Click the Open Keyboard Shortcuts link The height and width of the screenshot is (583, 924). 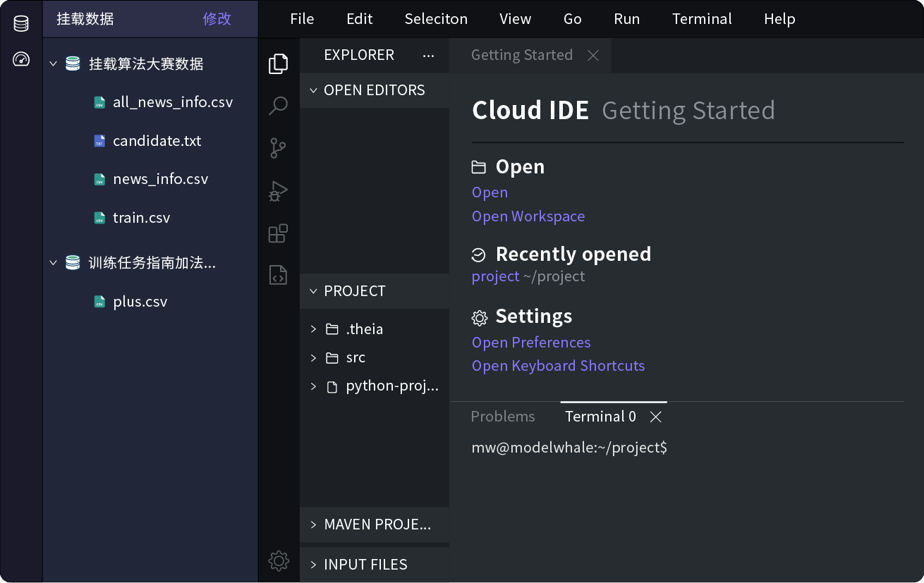click(558, 366)
